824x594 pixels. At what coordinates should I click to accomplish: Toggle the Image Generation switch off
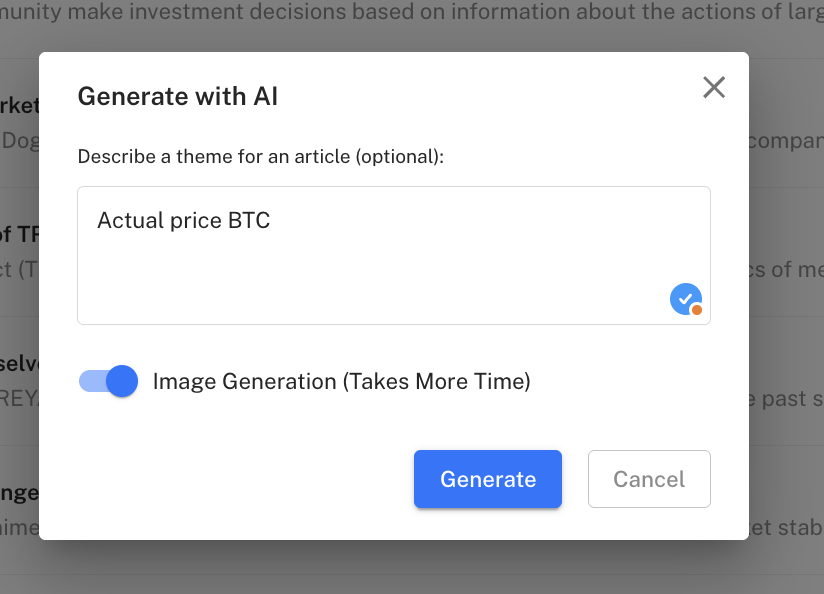click(x=108, y=381)
